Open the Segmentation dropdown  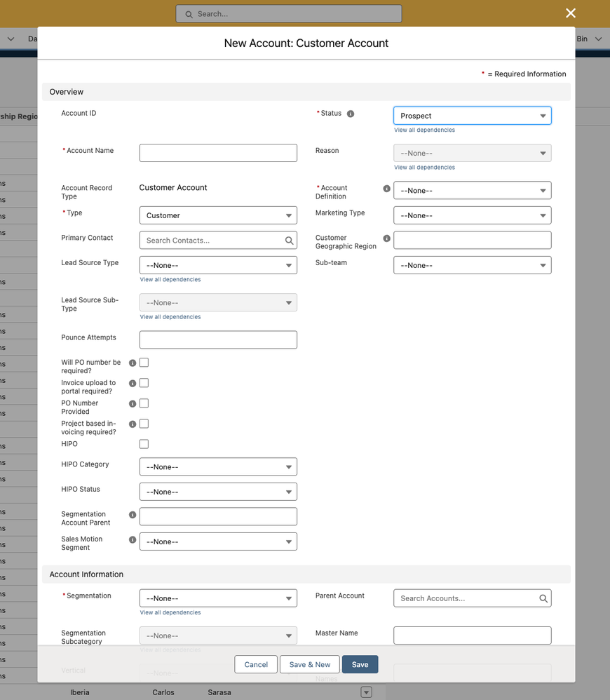(x=218, y=598)
